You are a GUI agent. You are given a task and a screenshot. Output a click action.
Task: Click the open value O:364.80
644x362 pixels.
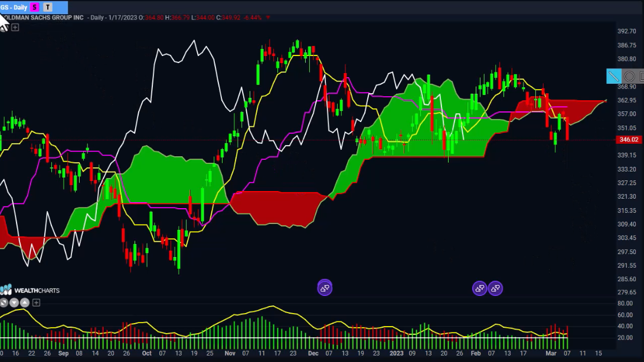point(151,18)
